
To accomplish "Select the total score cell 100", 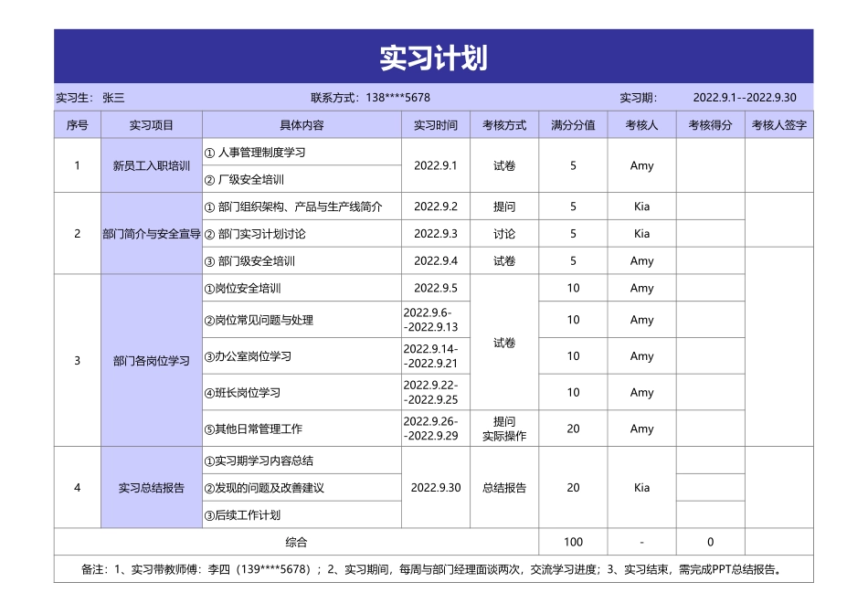I will (573, 542).
